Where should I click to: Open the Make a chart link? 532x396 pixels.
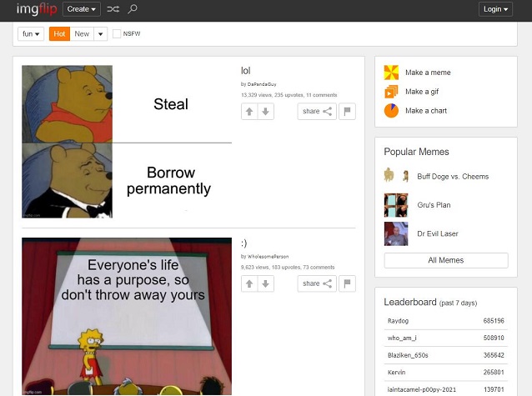tap(426, 111)
